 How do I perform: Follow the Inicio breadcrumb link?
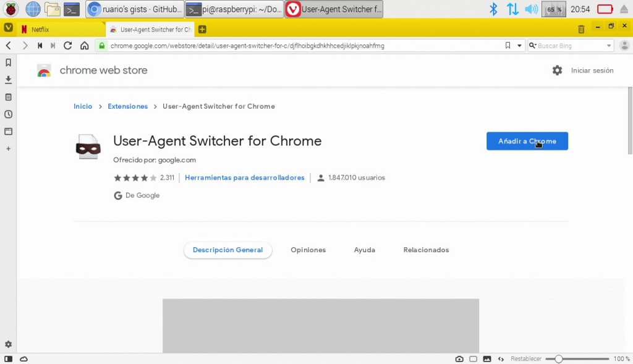pos(83,106)
